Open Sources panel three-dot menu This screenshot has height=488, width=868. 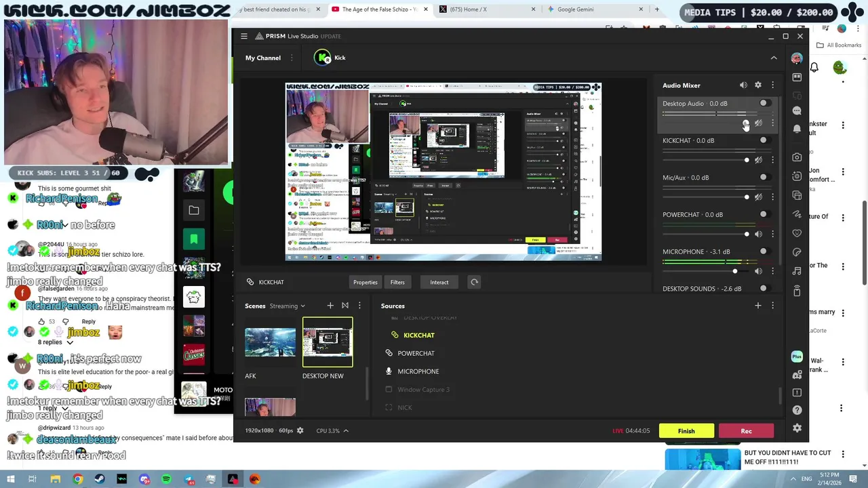click(772, 306)
